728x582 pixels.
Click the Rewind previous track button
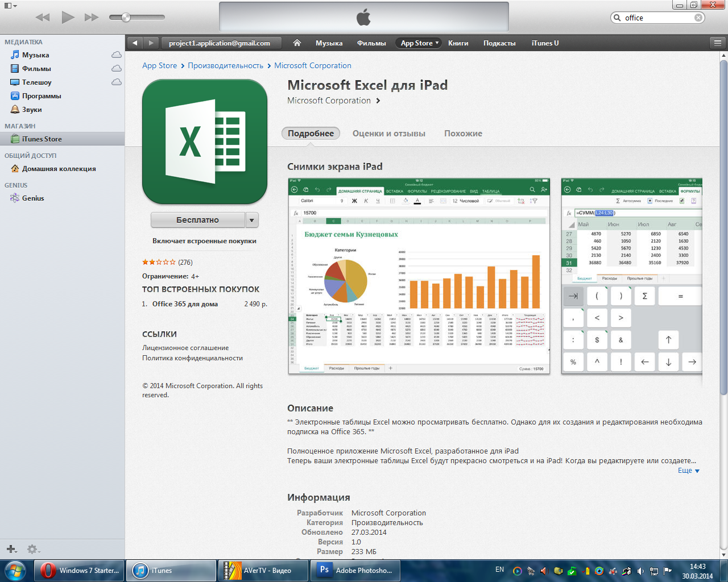(43, 18)
